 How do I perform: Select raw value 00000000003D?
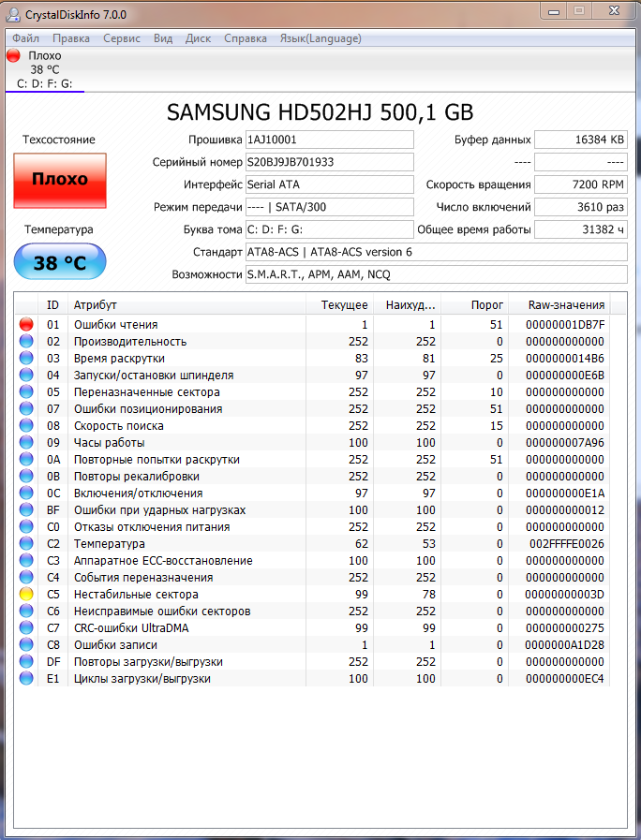pos(564,595)
